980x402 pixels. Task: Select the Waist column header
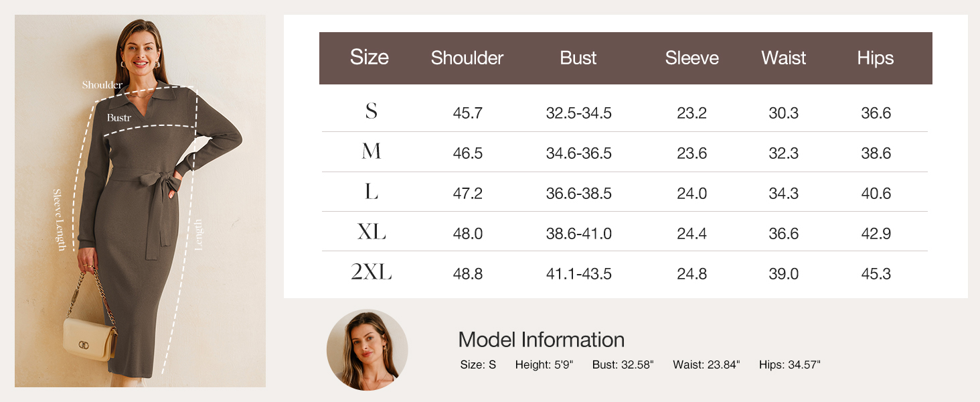(x=783, y=58)
